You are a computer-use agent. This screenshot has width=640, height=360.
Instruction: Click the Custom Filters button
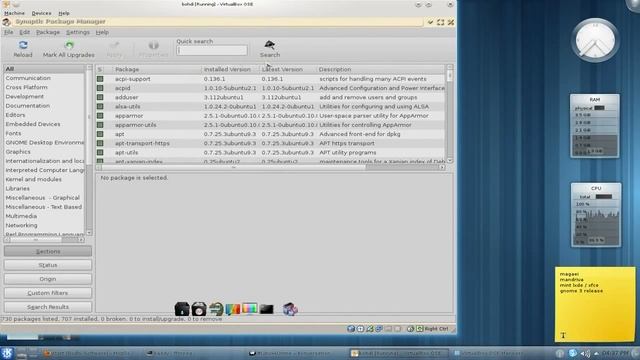tap(48, 293)
